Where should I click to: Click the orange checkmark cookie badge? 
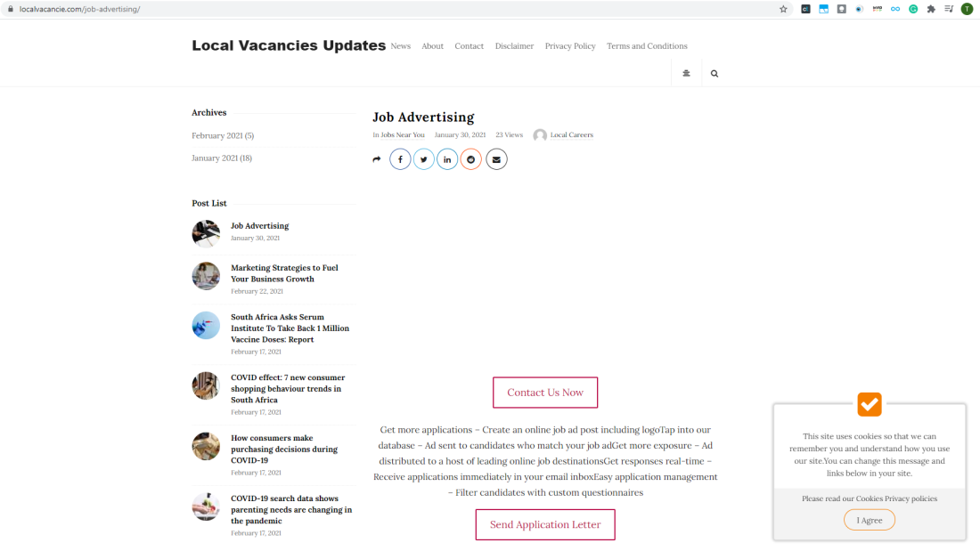(870, 404)
